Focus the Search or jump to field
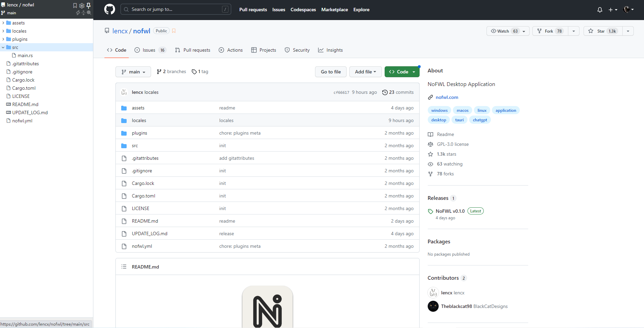 coord(176,10)
